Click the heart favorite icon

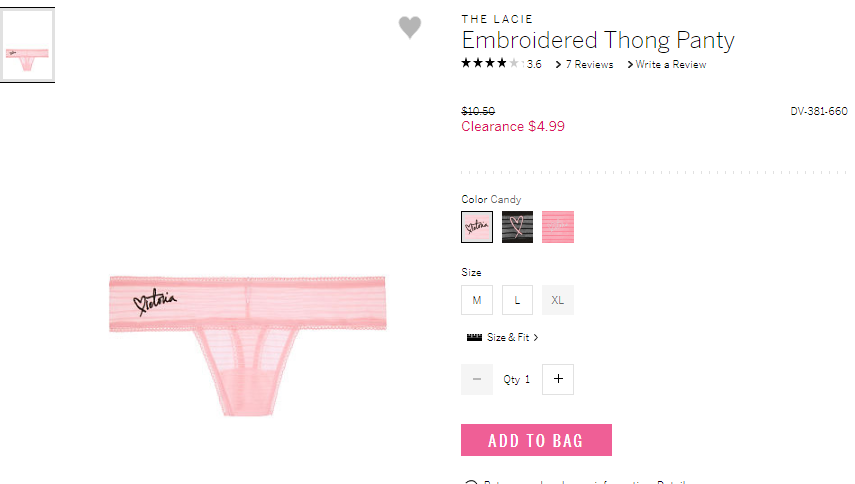(x=410, y=27)
